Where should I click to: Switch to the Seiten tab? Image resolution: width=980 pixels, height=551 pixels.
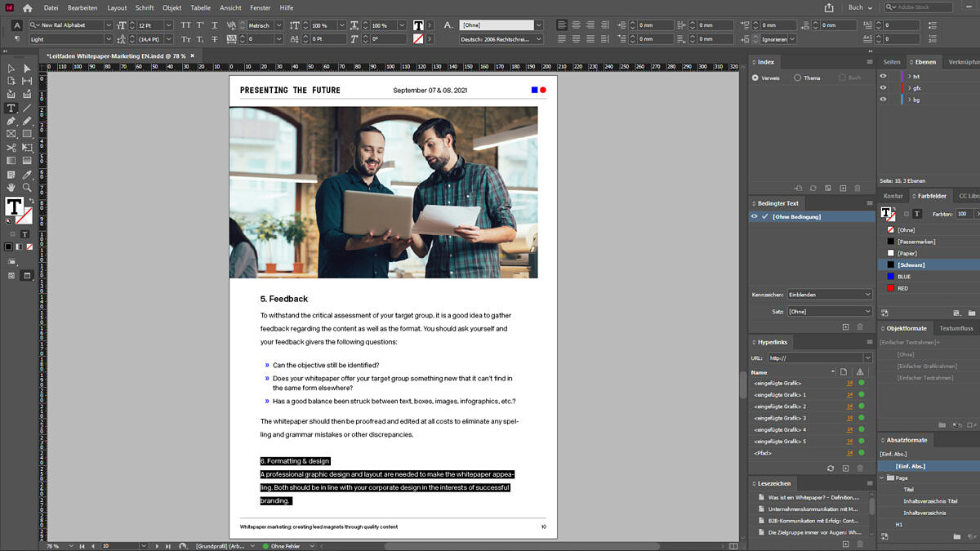[x=892, y=61]
